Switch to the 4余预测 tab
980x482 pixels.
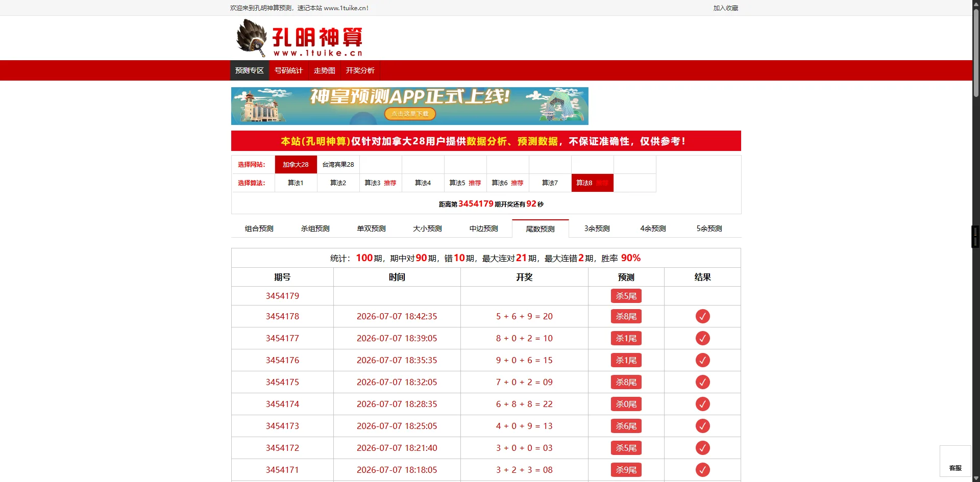click(x=653, y=229)
